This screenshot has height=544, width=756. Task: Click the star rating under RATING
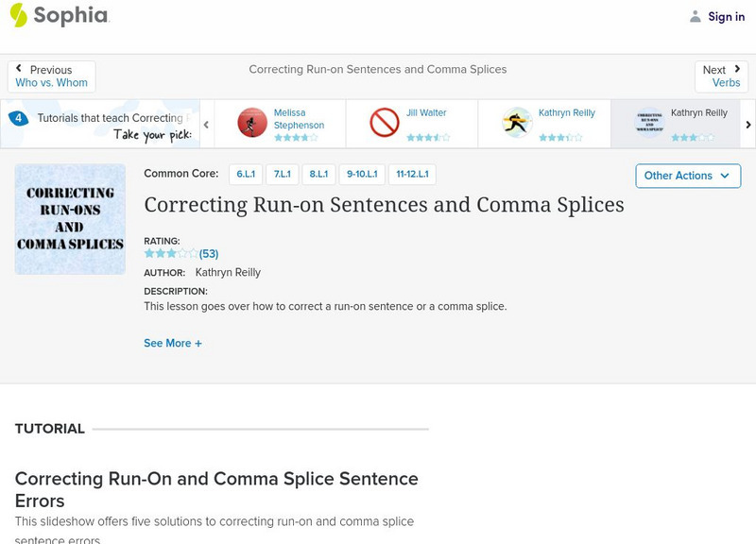point(171,254)
